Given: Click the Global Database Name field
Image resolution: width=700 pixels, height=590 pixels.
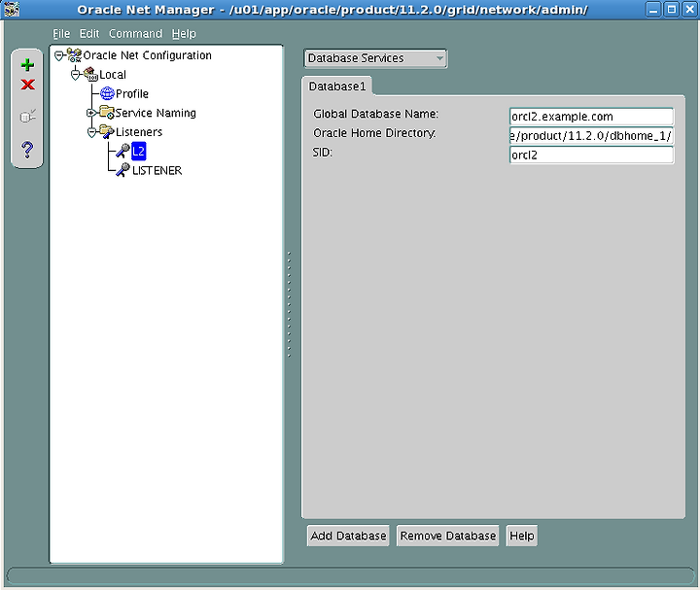Looking at the screenshot, I should pos(591,117).
